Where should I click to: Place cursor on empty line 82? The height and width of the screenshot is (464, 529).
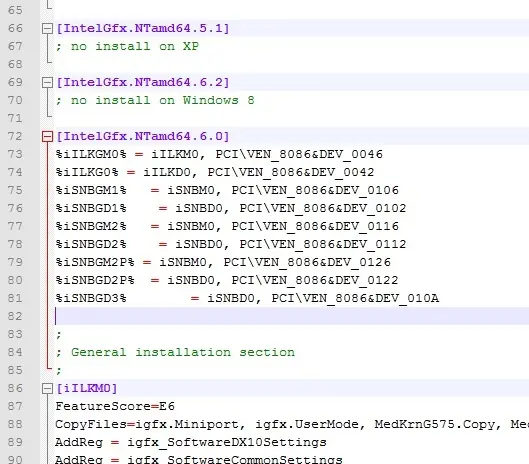[x=292, y=316]
